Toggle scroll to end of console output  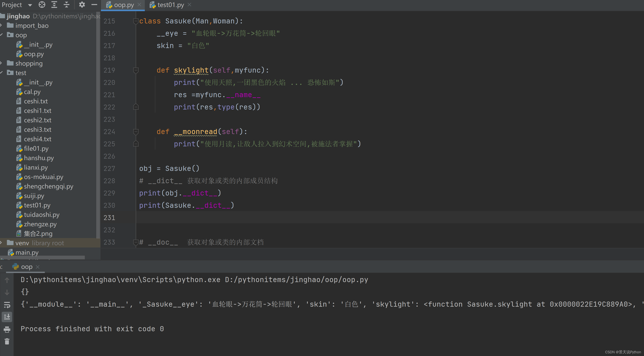pos(7,317)
